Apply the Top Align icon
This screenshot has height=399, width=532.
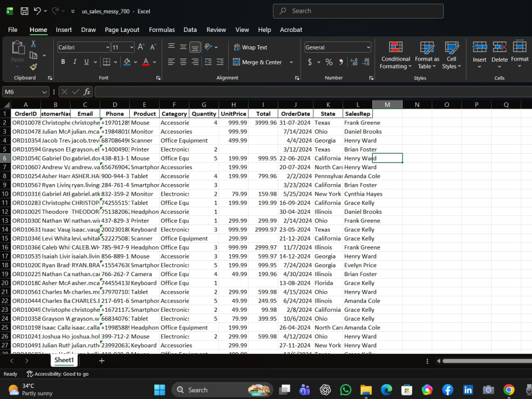tap(171, 47)
